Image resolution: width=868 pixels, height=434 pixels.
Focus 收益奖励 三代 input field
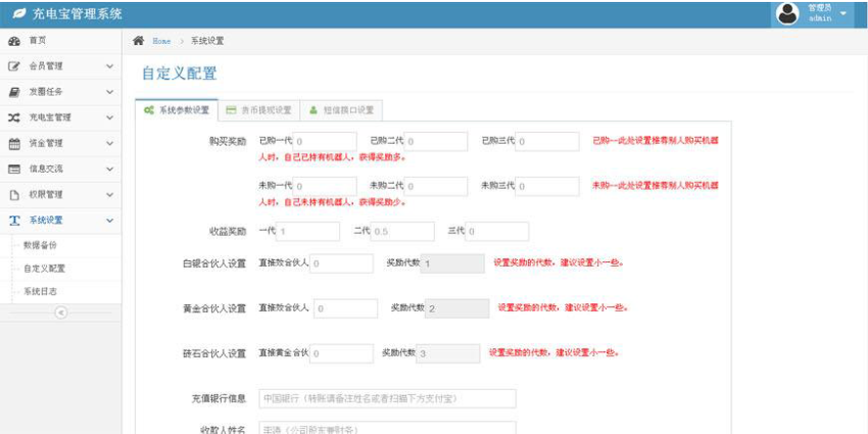click(x=497, y=232)
